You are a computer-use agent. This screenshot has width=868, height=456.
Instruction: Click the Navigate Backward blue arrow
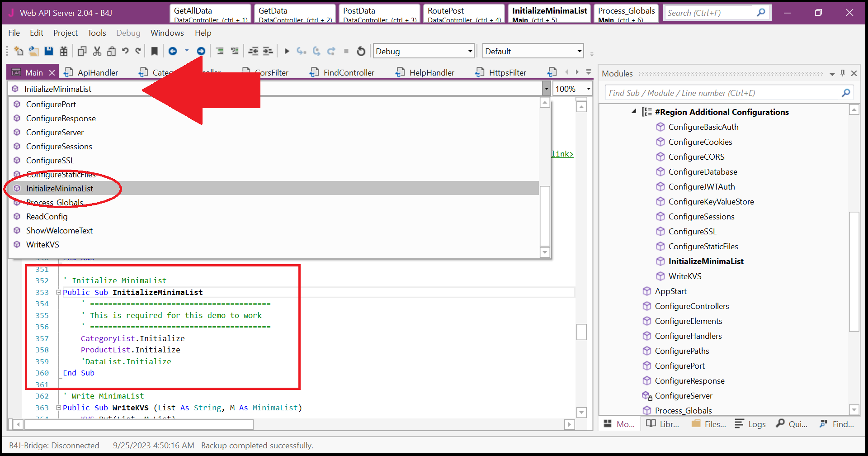[x=173, y=51]
